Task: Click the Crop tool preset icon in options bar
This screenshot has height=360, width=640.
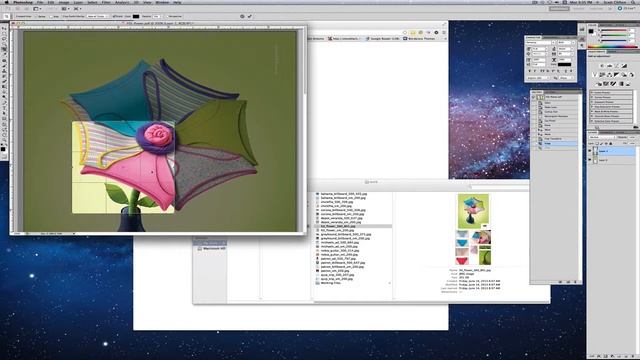Action: (7, 16)
